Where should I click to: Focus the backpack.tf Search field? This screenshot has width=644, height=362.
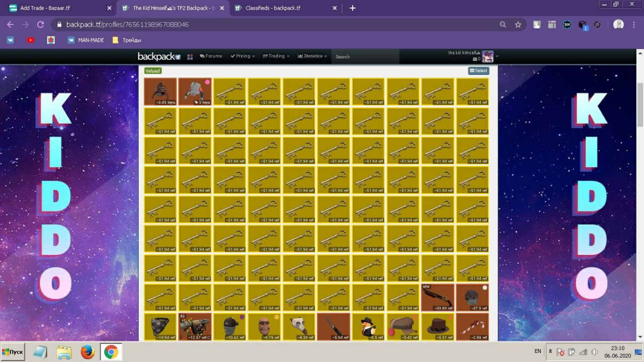pyautogui.click(x=365, y=57)
